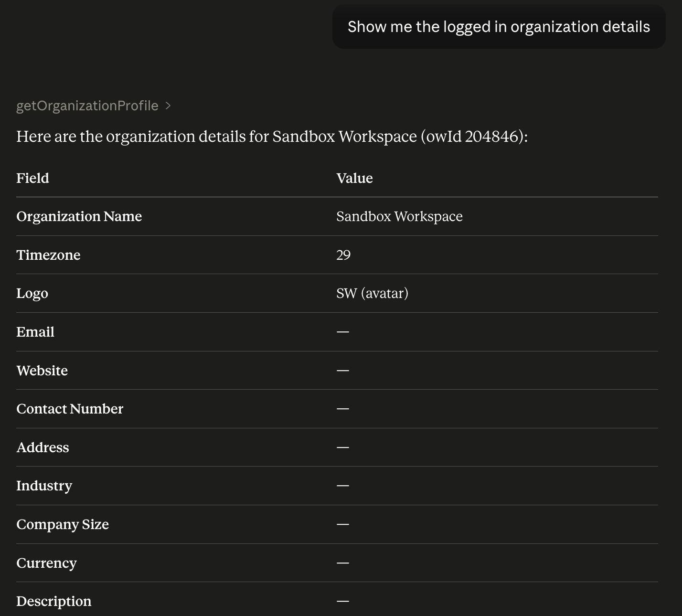Click the 'Show me the logged in organization details' message

click(499, 27)
